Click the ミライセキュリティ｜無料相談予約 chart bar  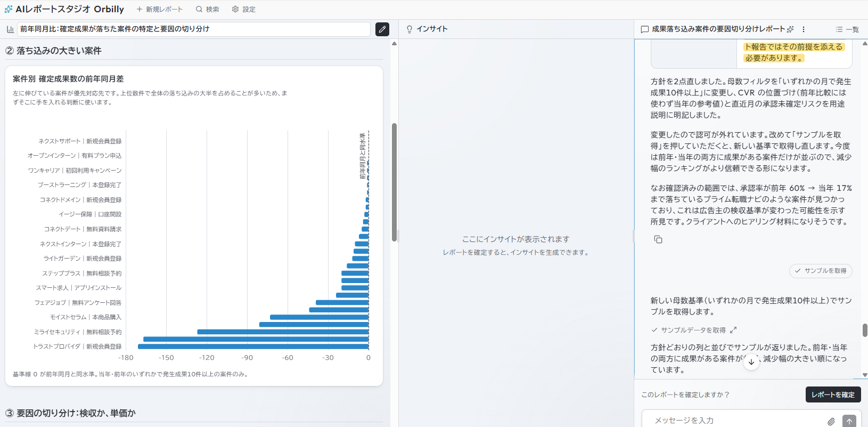[283, 332]
